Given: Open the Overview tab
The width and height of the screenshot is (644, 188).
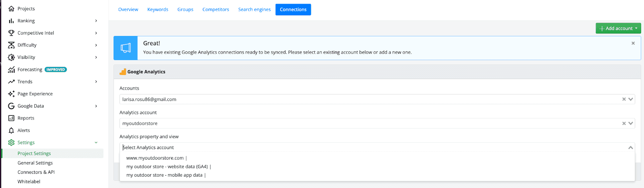Looking at the screenshot, I should 128,9.
